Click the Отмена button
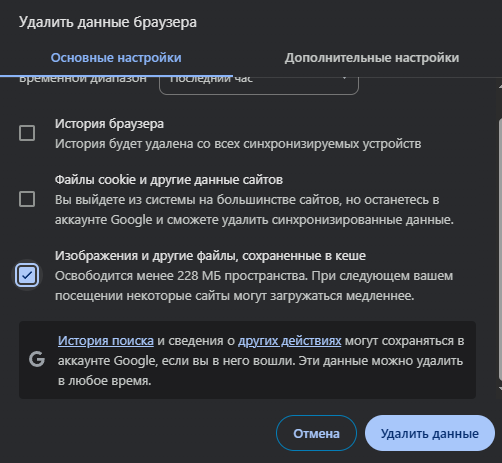Image resolution: width=502 pixels, height=463 pixels. pyautogui.click(x=316, y=433)
